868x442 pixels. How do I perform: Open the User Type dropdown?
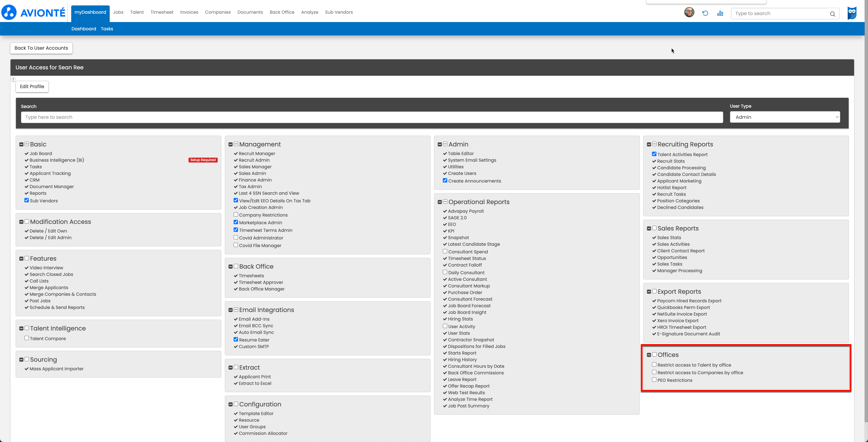point(785,117)
